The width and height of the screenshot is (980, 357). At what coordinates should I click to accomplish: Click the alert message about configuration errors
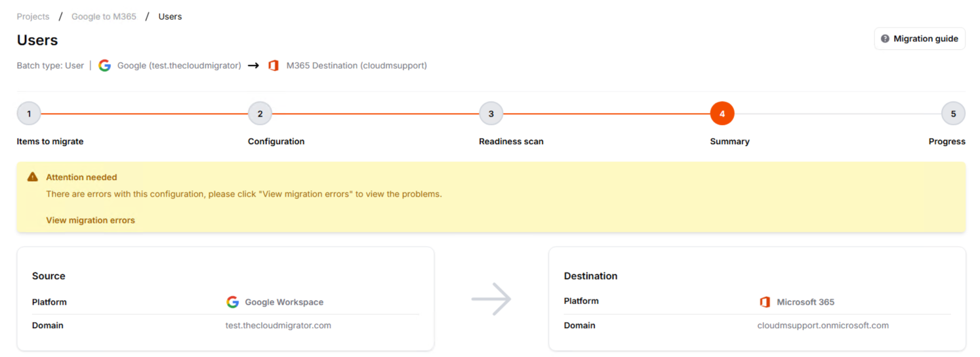tap(244, 194)
